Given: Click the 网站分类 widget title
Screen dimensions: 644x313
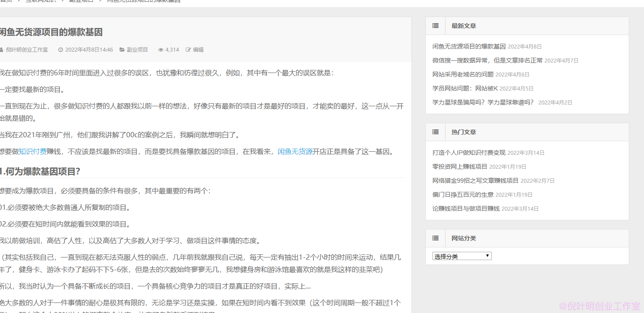Looking at the screenshot, I should [464, 238].
